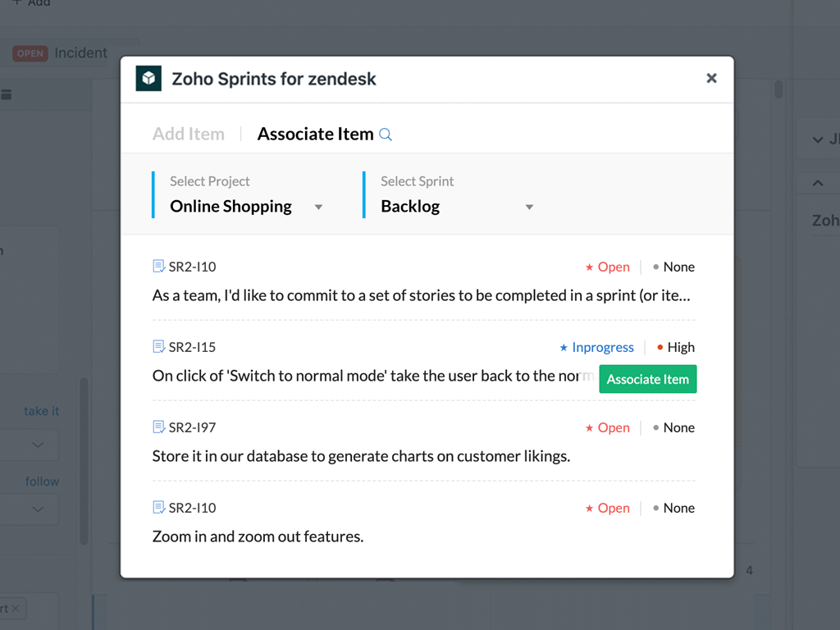840x630 pixels.
Task: Click the None priority in the 'Zoom in' row
Action: coord(674,508)
